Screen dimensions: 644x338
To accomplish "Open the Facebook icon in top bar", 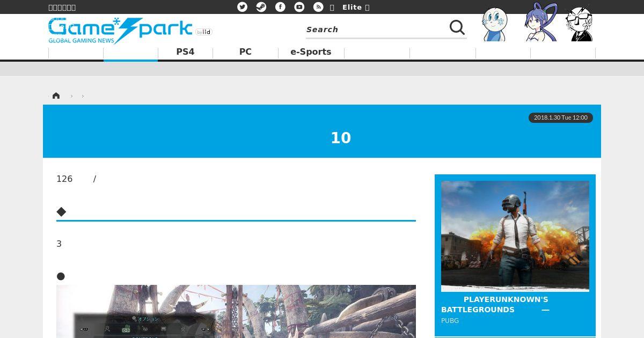I will pos(280,7).
